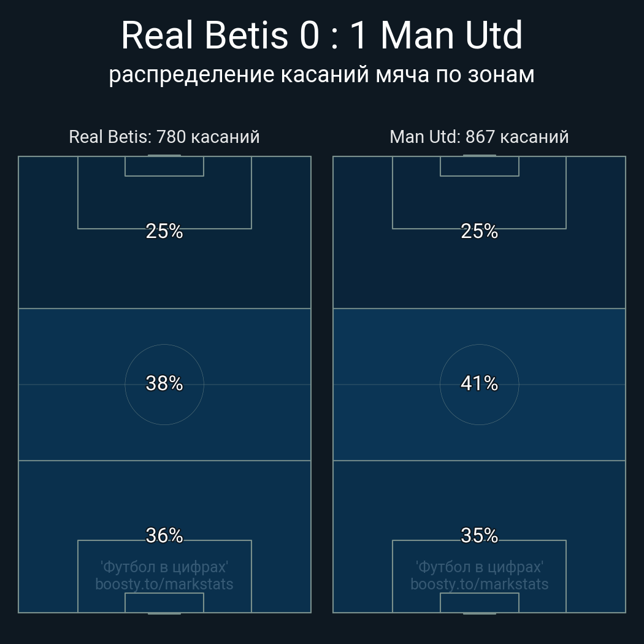This screenshot has height=644, width=644.
Task: Click the top goal marker on Real Betis pitch
Action: pyautogui.click(x=164, y=156)
